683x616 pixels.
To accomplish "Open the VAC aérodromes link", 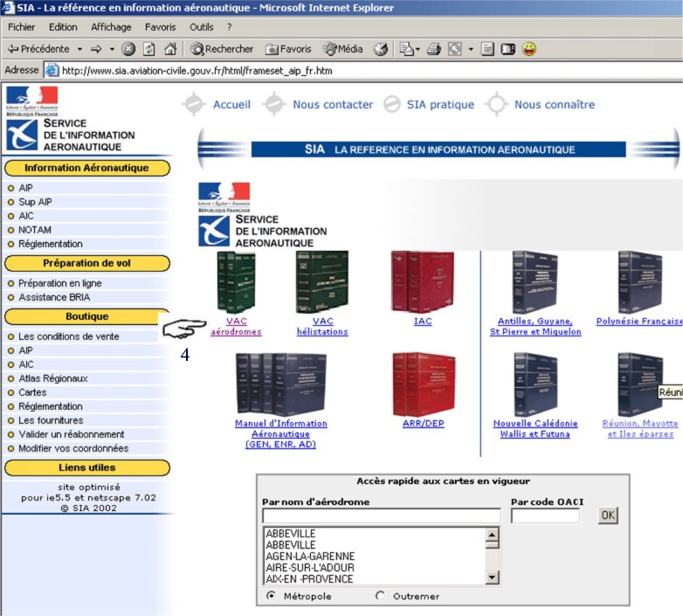I will pos(236,326).
